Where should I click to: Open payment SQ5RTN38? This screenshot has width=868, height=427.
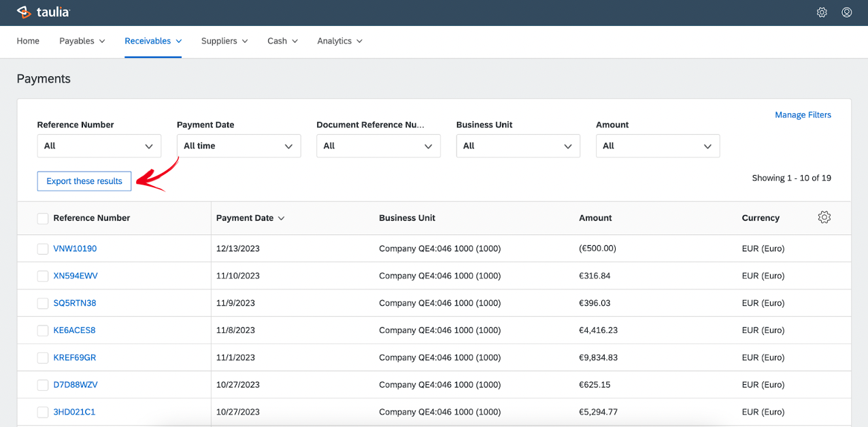pyautogui.click(x=75, y=303)
